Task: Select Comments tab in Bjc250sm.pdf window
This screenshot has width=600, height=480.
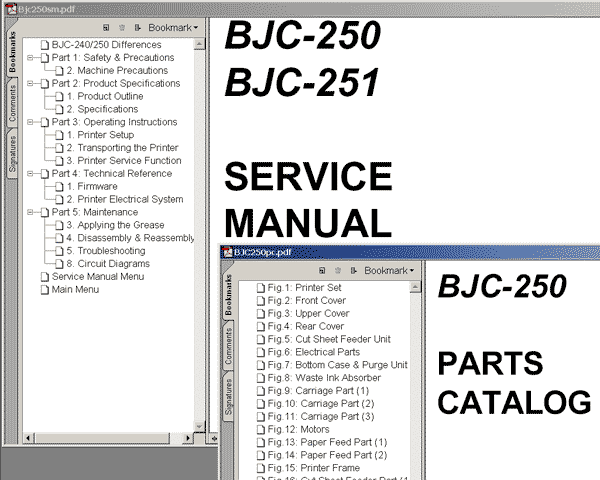Action: click(13, 103)
